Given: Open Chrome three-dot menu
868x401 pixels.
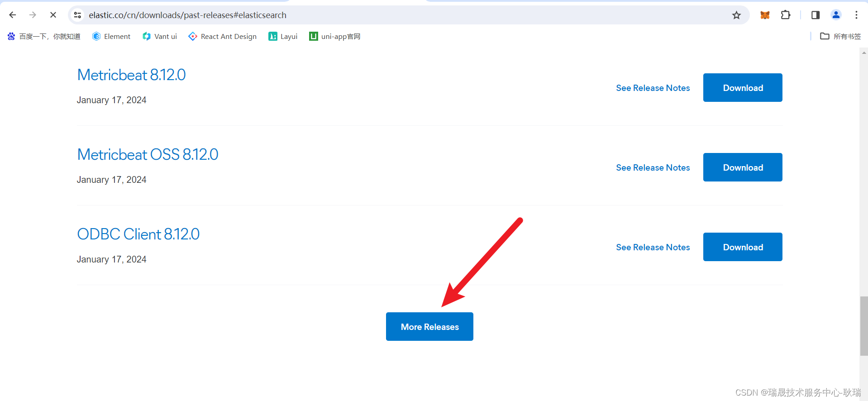Looking at the screenshot, I should pos(856,15).
